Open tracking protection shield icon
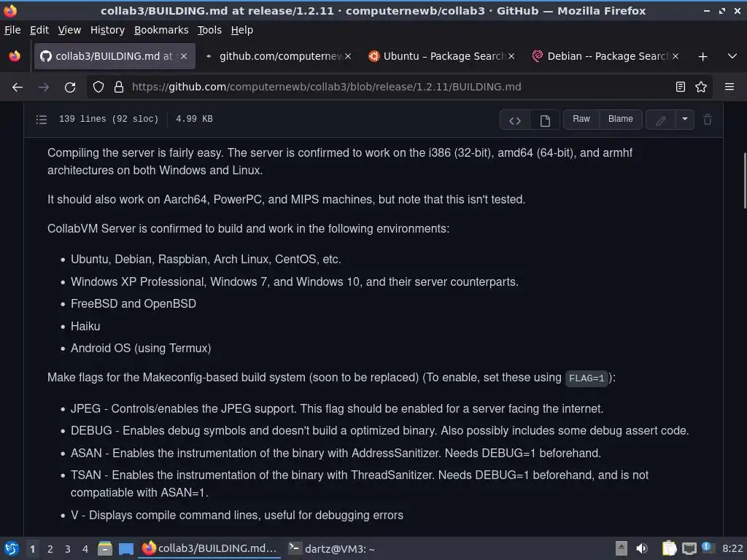The image size is (747, 560). coord(98,87)
